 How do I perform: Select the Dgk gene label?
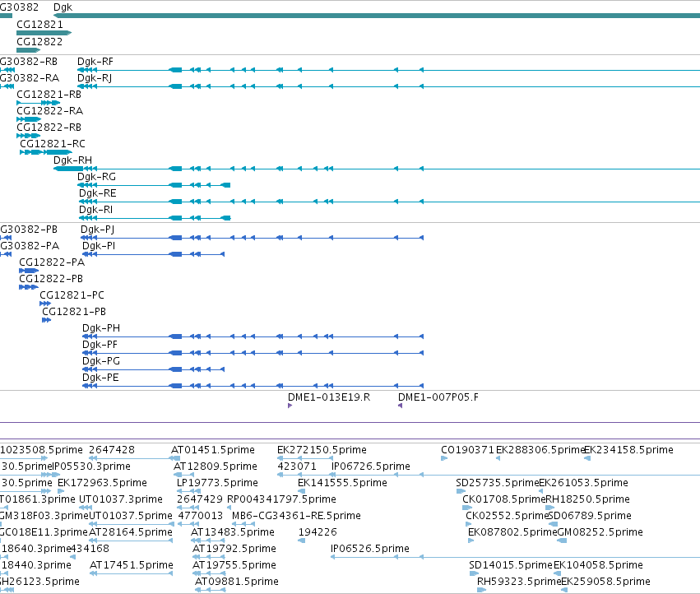63,7
